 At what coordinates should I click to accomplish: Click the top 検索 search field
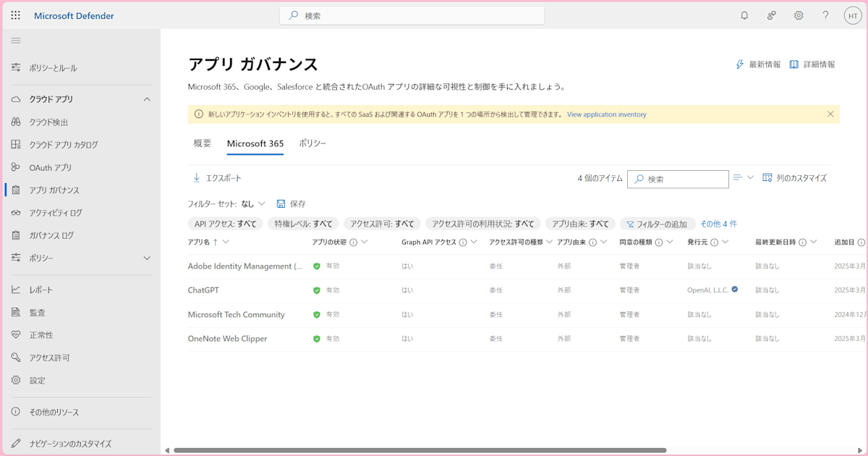pos(412,15)
